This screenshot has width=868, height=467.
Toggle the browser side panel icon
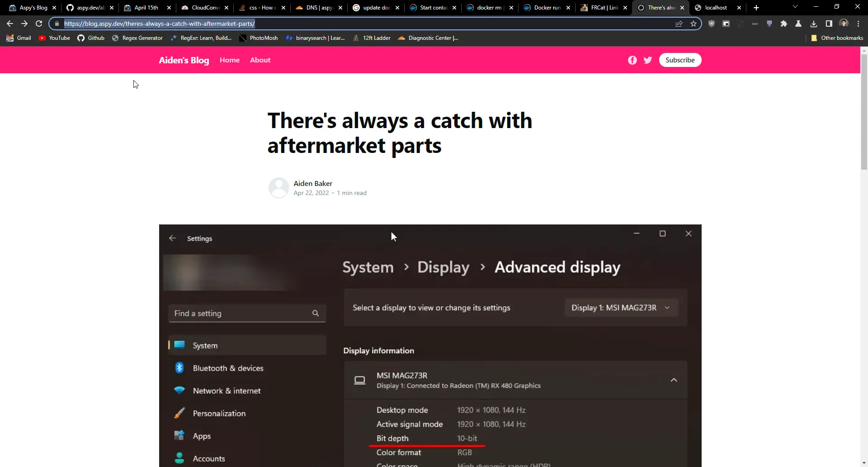829,24
